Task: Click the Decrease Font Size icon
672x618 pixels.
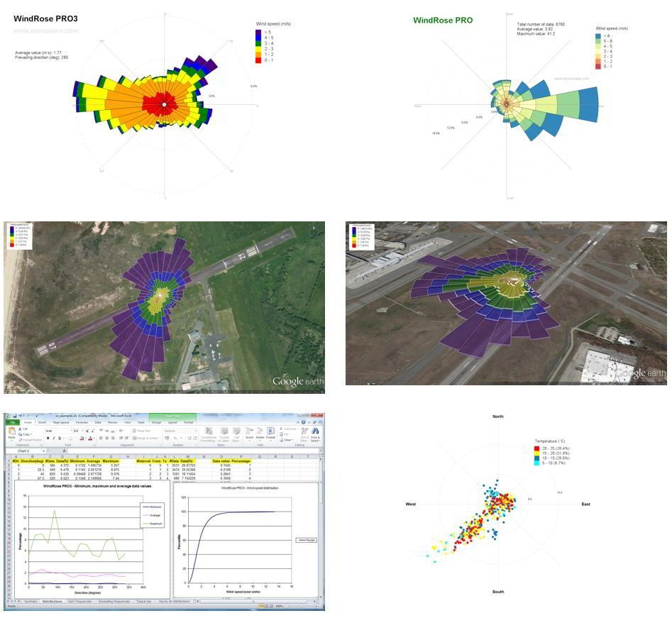Action: (93, 431)
